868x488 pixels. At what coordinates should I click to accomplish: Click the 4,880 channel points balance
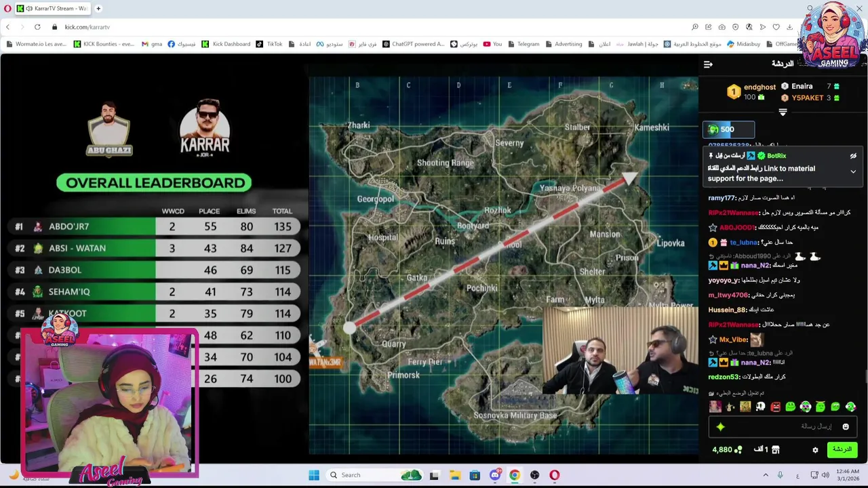[x=727, y=450]
